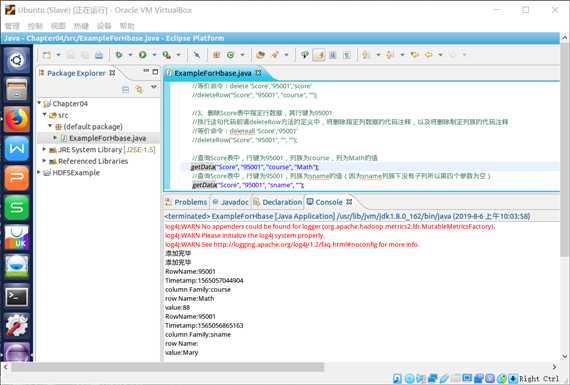Open the Debug dropdown arrow

[130, 55]
